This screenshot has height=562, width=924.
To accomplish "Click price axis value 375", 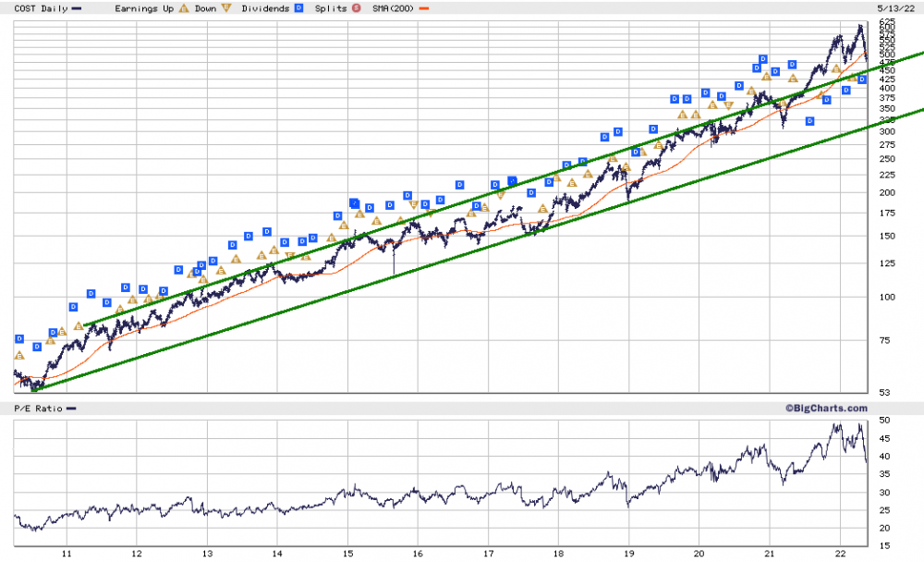I will (887, 98).
